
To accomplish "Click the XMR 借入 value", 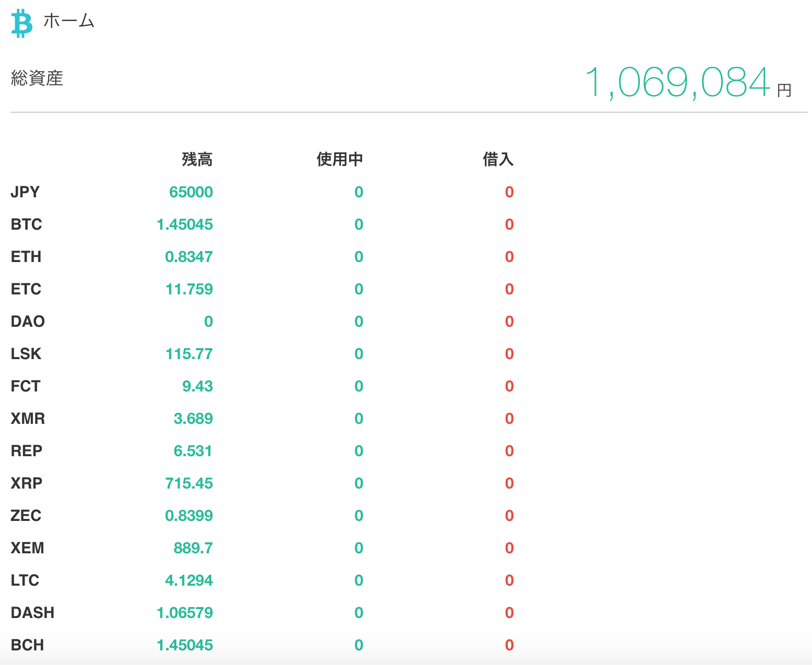I will click(509, 418).
